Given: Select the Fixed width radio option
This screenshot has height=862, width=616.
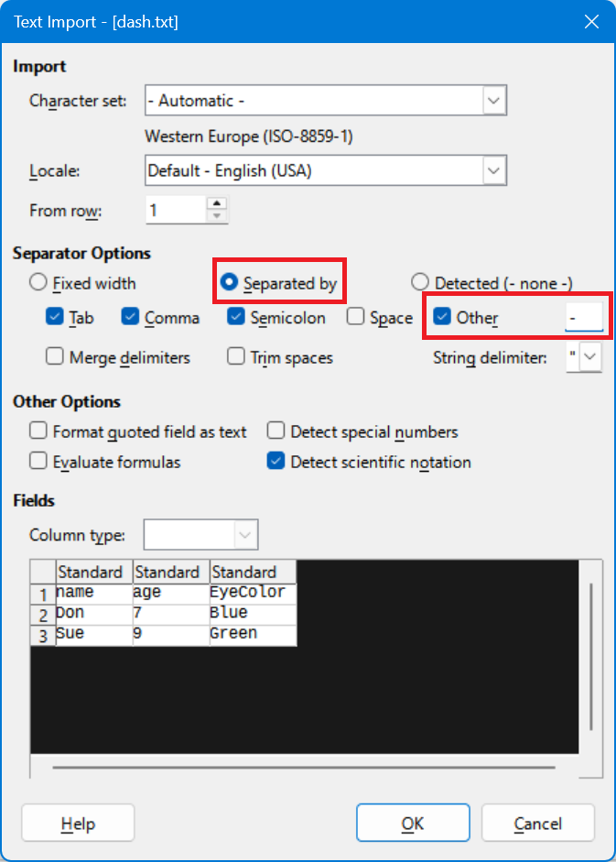Looking at the screenshot, I should pos(38,283).
